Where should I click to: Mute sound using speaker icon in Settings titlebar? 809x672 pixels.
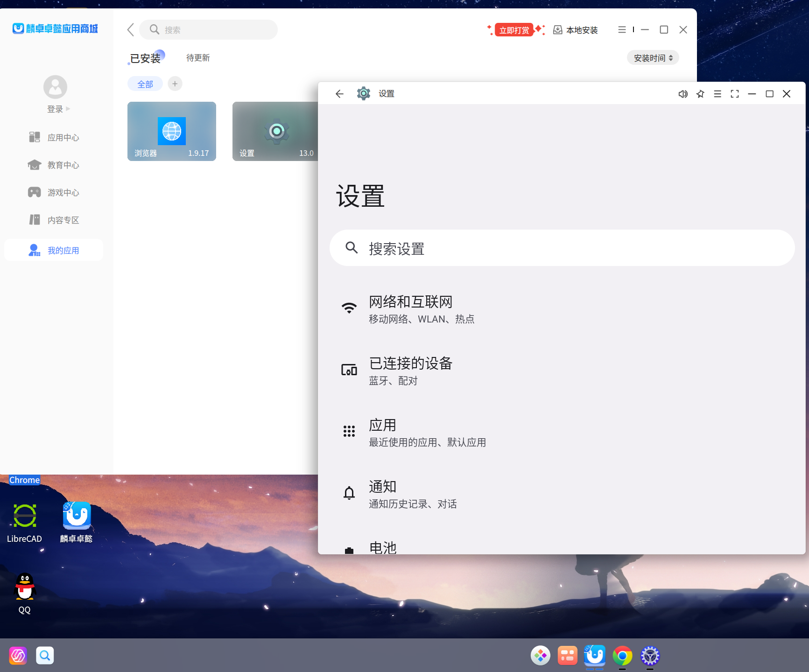point(683,94)
